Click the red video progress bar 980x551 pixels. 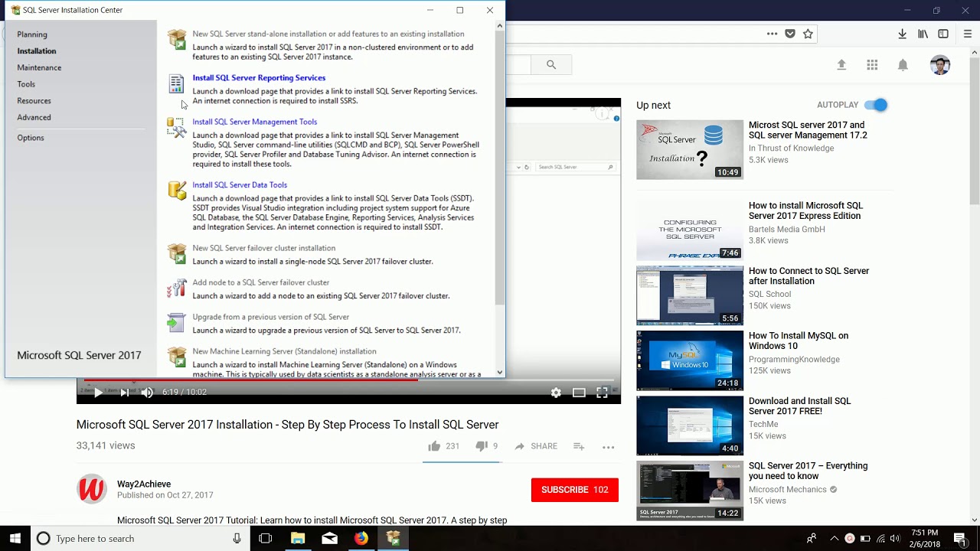coord(250,380)
